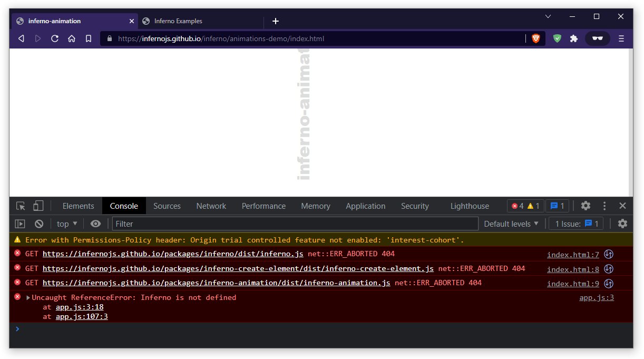Viewport: 644px width, 359px height.
Task: Open the inferno.js failed URL link
Action: [x=173, y=254]
